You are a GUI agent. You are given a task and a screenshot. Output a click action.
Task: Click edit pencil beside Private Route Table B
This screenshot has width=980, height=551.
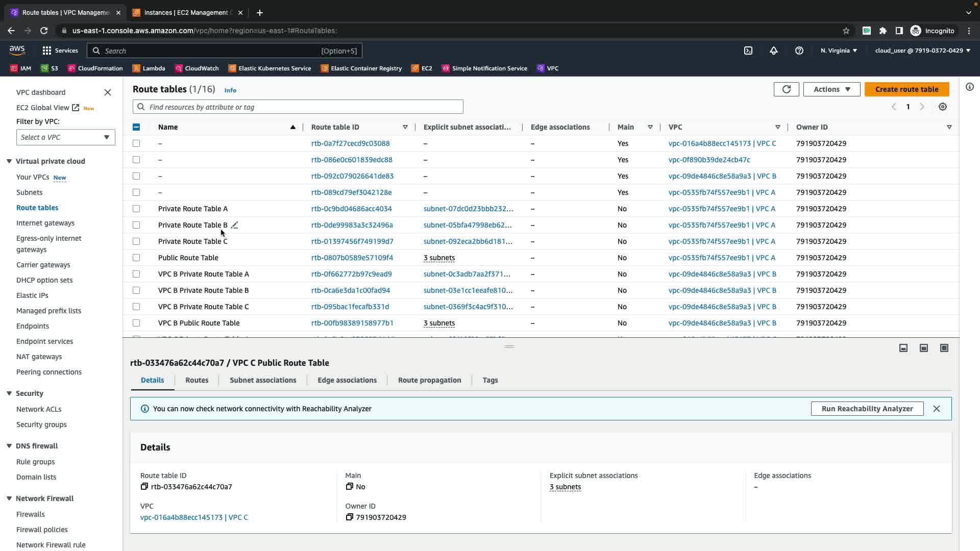pos(234,225)
